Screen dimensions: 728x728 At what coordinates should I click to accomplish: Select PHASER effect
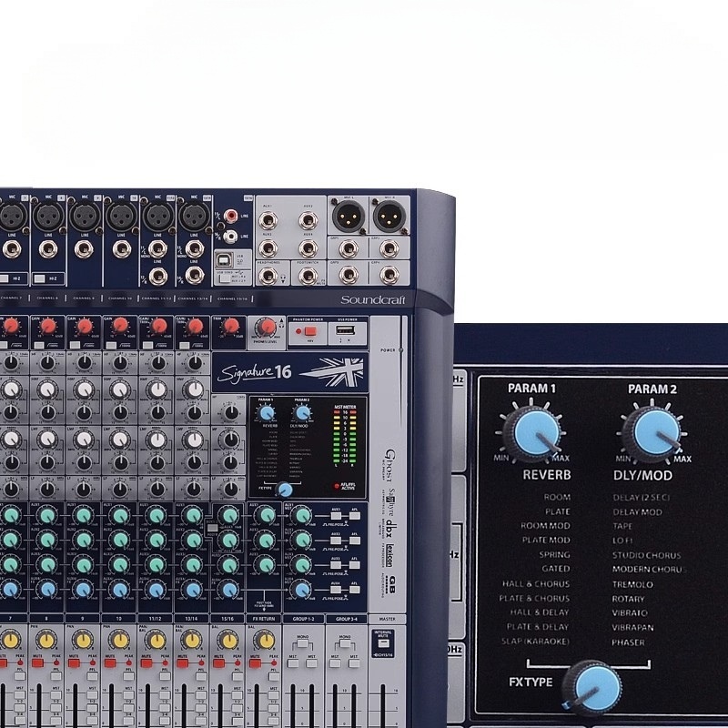click(628, 642)
